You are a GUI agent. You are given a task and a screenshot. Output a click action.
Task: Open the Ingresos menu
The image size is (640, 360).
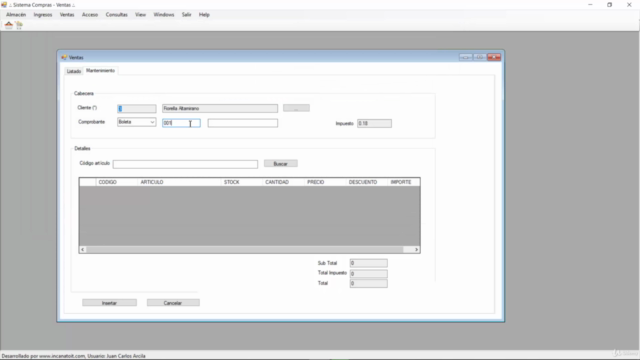[x=43, y=15]
